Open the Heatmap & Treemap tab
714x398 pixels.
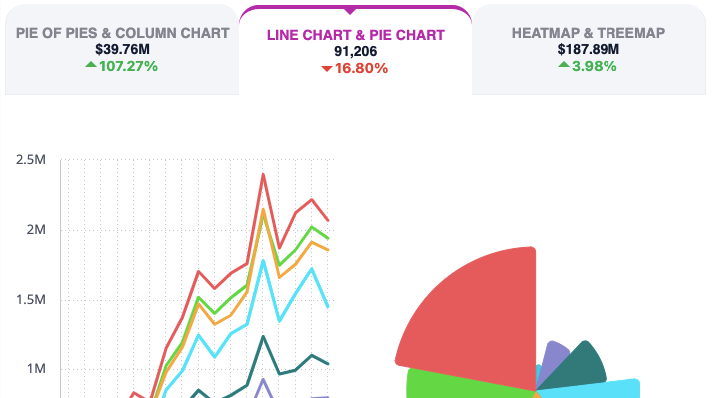pos(589,50)
